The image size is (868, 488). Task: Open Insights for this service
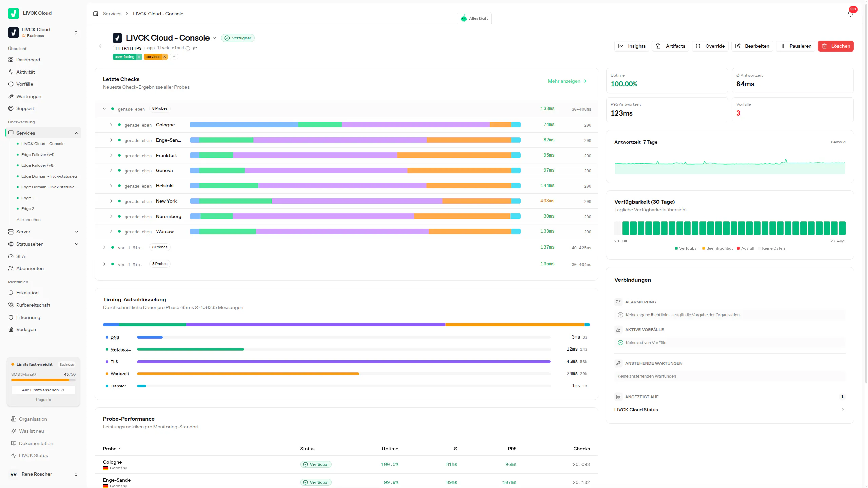[x=632, y=46]
